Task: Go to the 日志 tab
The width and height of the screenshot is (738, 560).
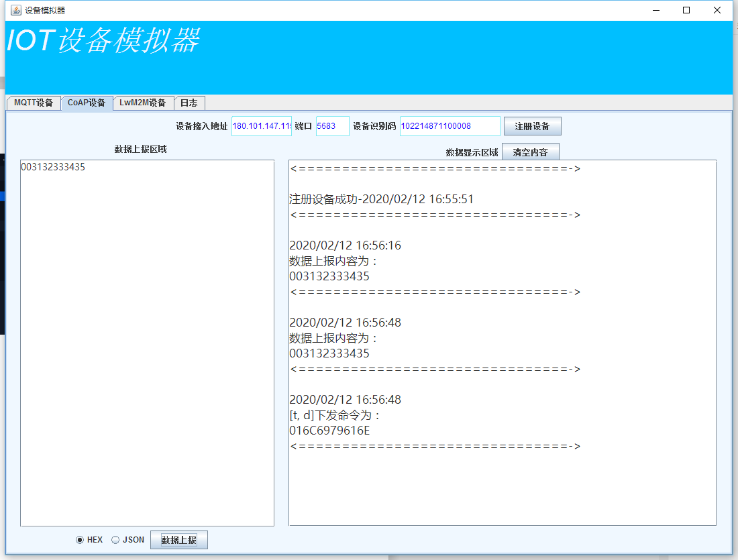Action: click(189, 103)
